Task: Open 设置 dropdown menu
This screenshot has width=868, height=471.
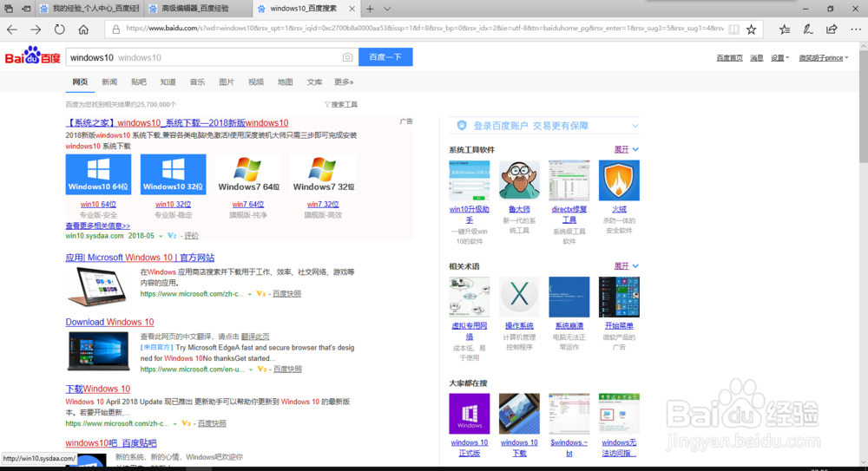Action: pos(780,57)
